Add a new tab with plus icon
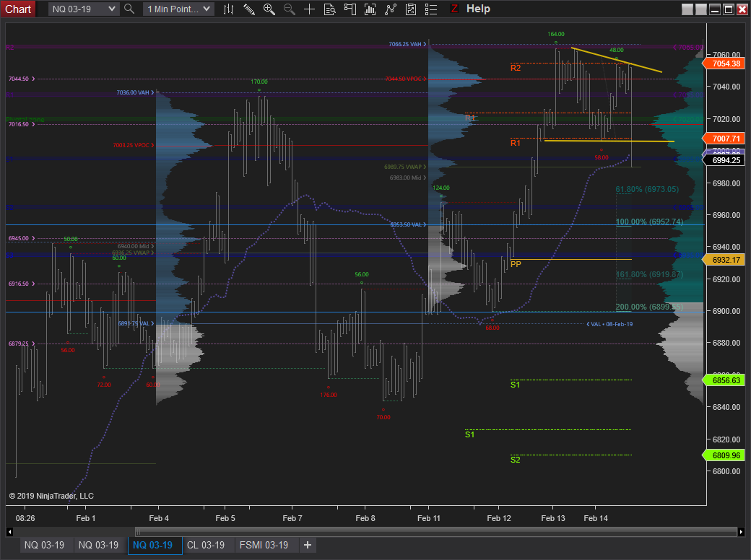 [x=308, y=545]
